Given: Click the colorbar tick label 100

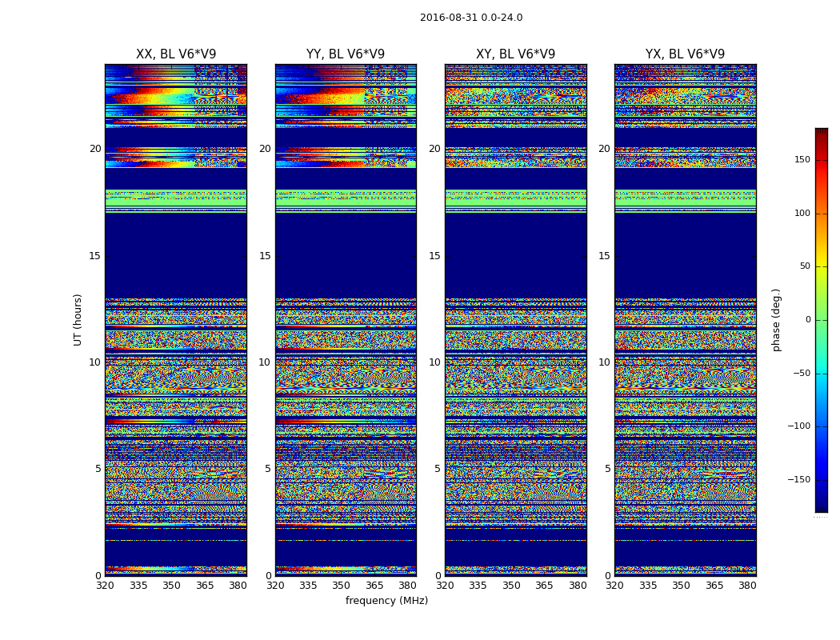Looking at the screenshot, I should [802, 213].
